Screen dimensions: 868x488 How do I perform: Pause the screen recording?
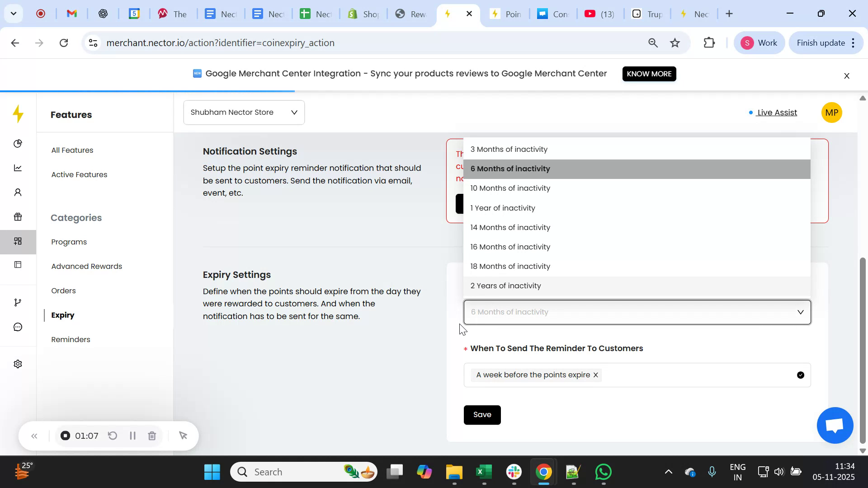tap(132, 436)
